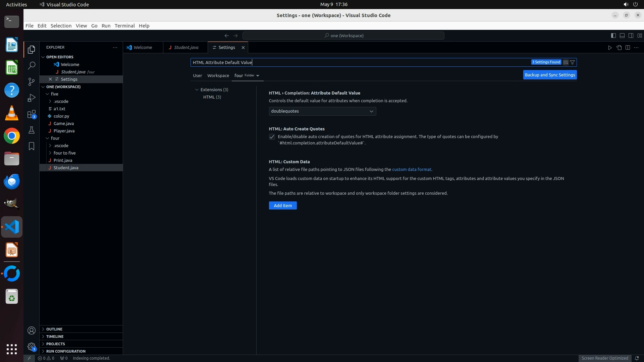Open the Terminal menu
Viewport: 644px width, 362px height.
click(x=124, y=26)
